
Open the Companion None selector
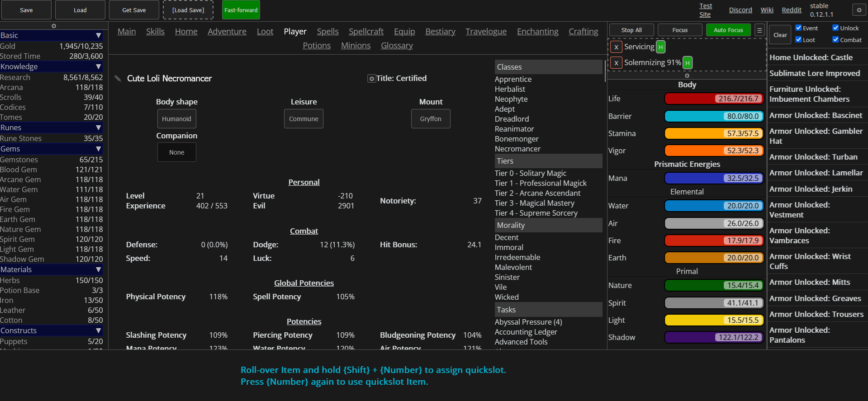[x=176, y=152]
